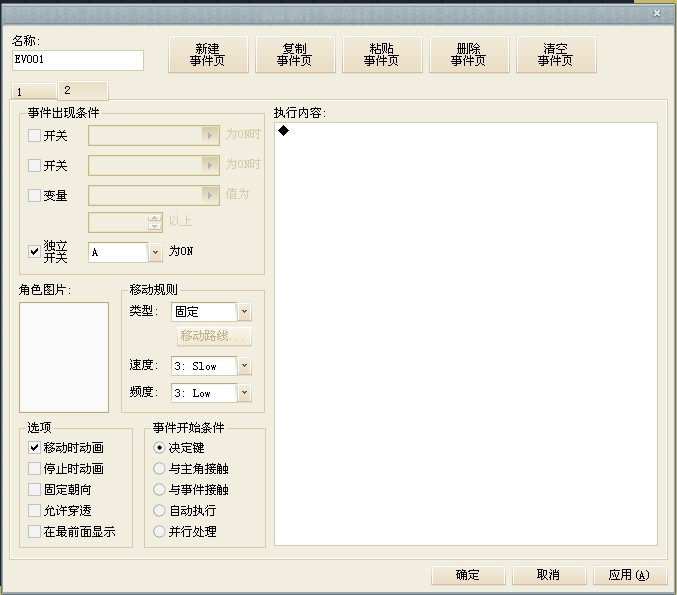Open the 类型 固定 dropdown
The height and width of the screenshot is (595, 677).
click(244, 311)
